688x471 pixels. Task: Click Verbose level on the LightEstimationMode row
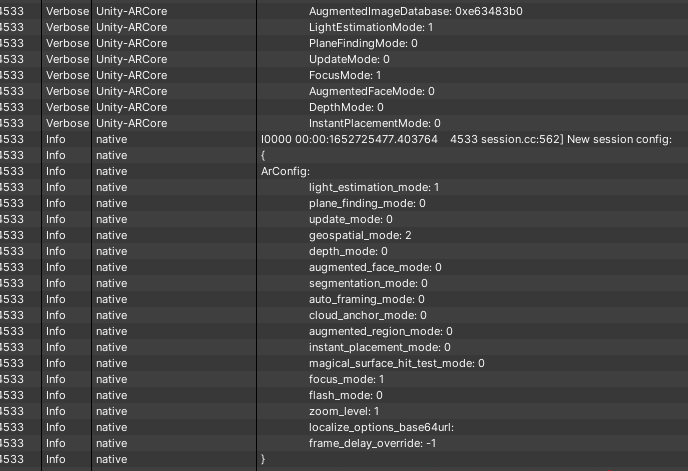pyautogui.click(x=67, y=27)
